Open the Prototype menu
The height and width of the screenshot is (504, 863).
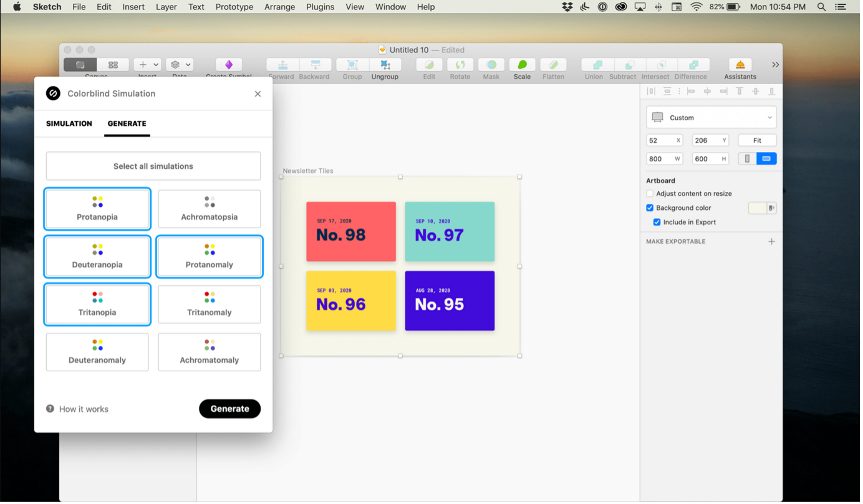pyautogui.click(x=235, y=7)
